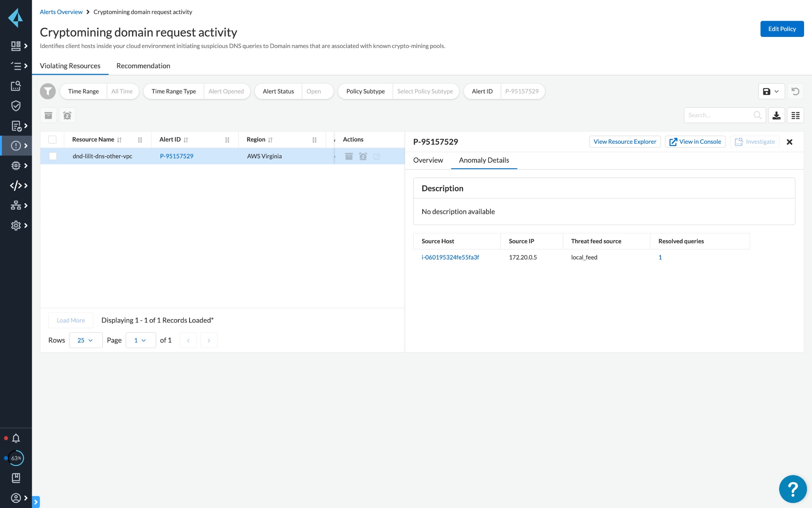812x508 pixels.
Task: Click the Alert ID search input field
Action: click(521, 91)
